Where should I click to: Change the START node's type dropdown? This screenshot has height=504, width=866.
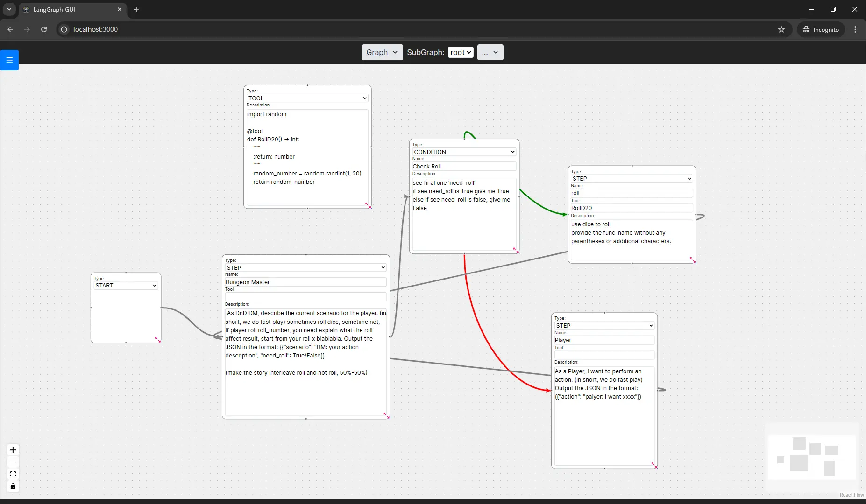coord(125,285)
